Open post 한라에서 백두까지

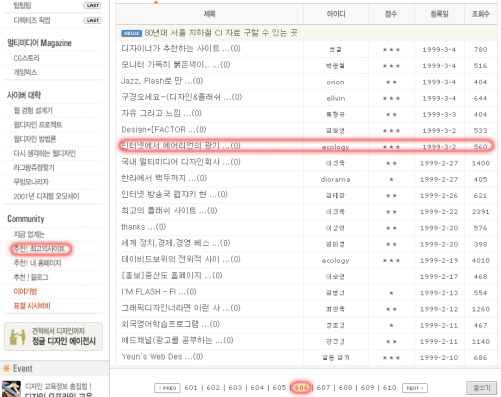coord(164,178)
